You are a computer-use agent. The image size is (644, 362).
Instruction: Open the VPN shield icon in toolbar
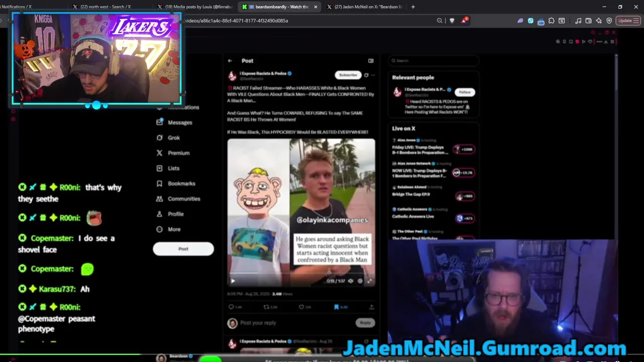pos(609,21)
